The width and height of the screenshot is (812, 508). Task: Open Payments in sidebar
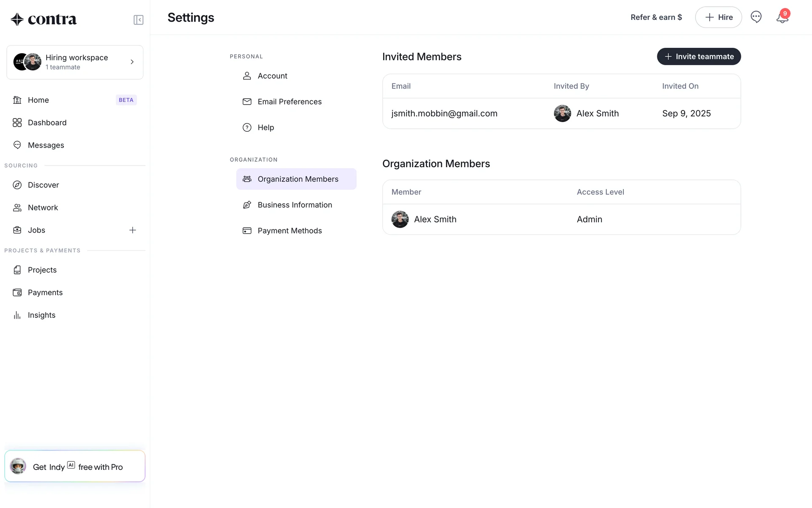[x=45, y=293]
